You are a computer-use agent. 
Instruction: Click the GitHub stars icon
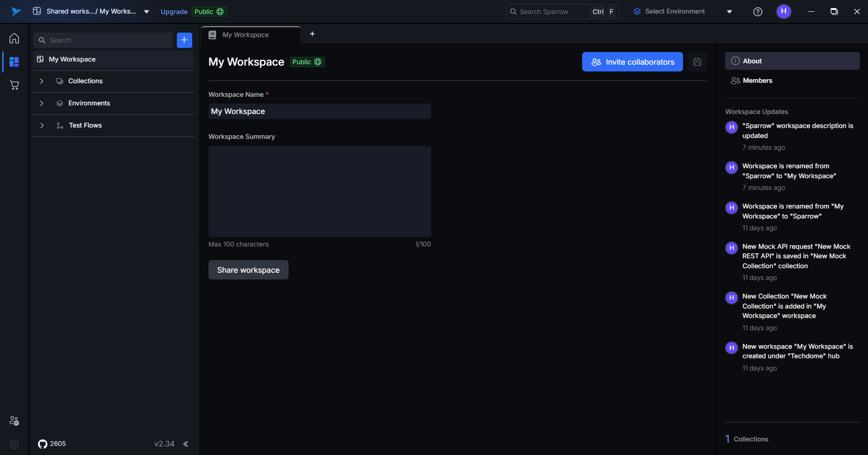coord(43,444)
